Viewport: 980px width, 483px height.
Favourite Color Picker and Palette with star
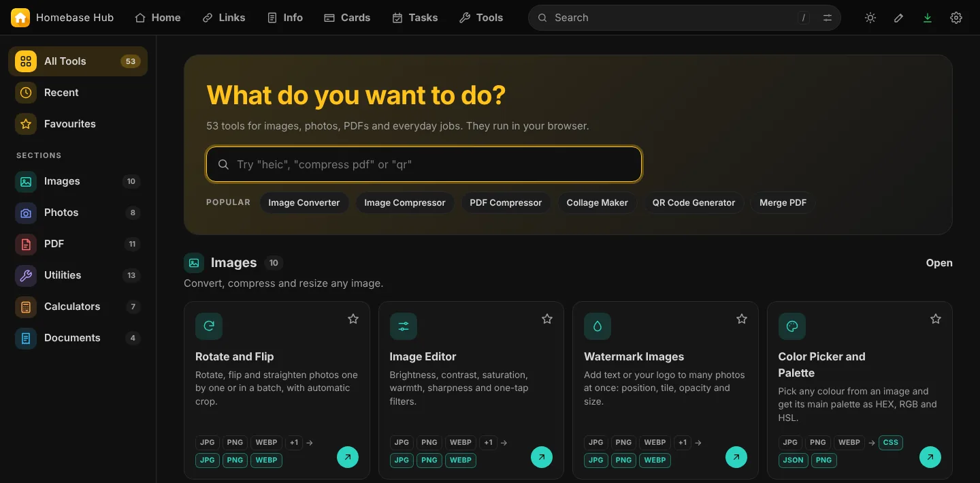[936, 319]
